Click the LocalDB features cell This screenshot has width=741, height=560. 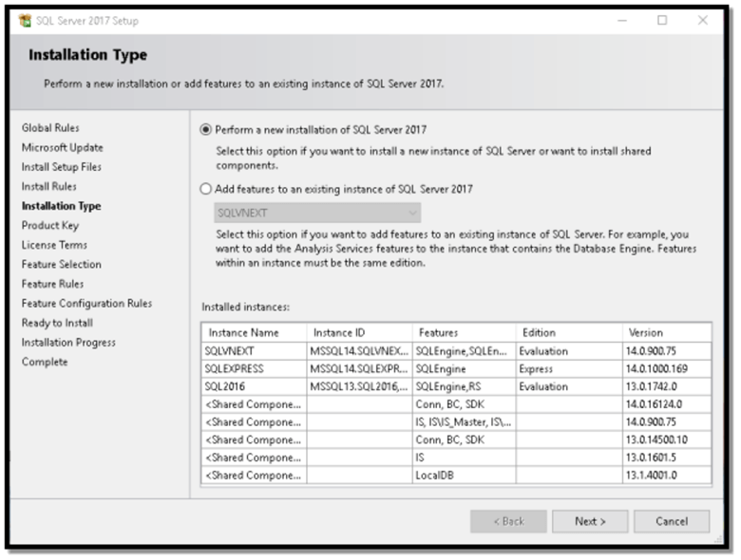[x=464, y=475]
